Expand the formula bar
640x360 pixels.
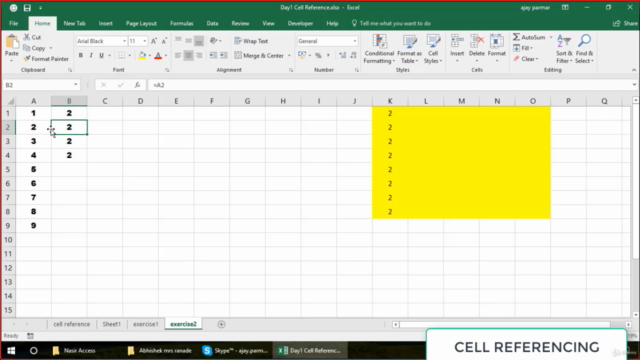click(x=634, y=85)
